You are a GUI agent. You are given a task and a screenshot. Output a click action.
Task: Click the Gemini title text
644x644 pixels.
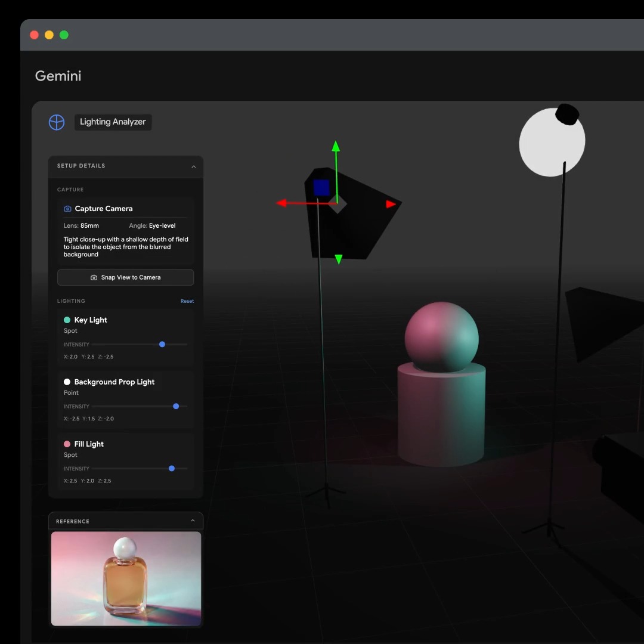tap(58, 76)
